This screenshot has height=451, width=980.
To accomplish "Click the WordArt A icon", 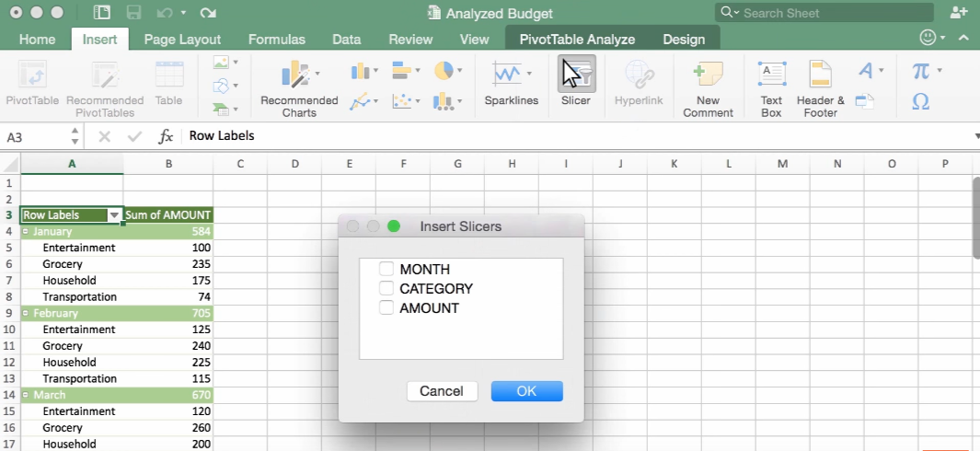I will (x=866, y=70).
